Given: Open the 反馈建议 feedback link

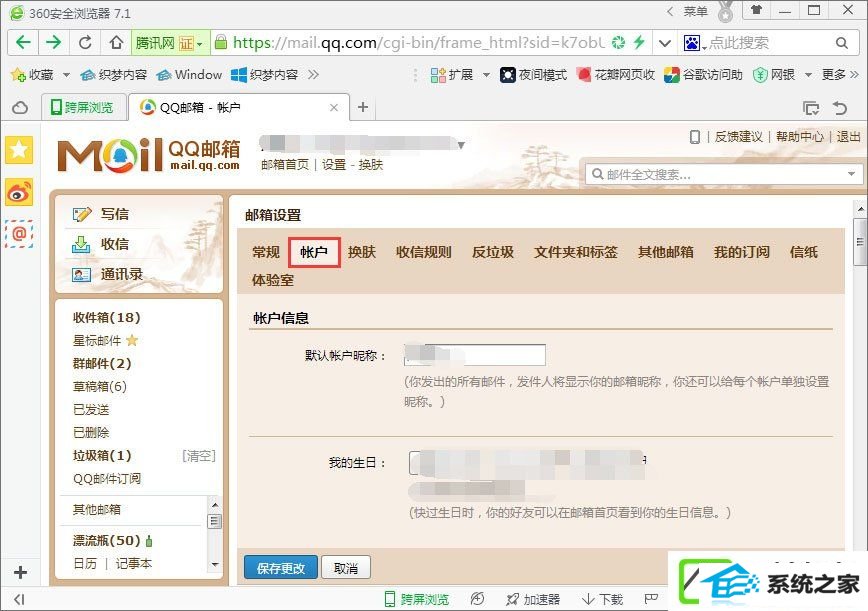Looking at the screenshot, I should point(738,137).
